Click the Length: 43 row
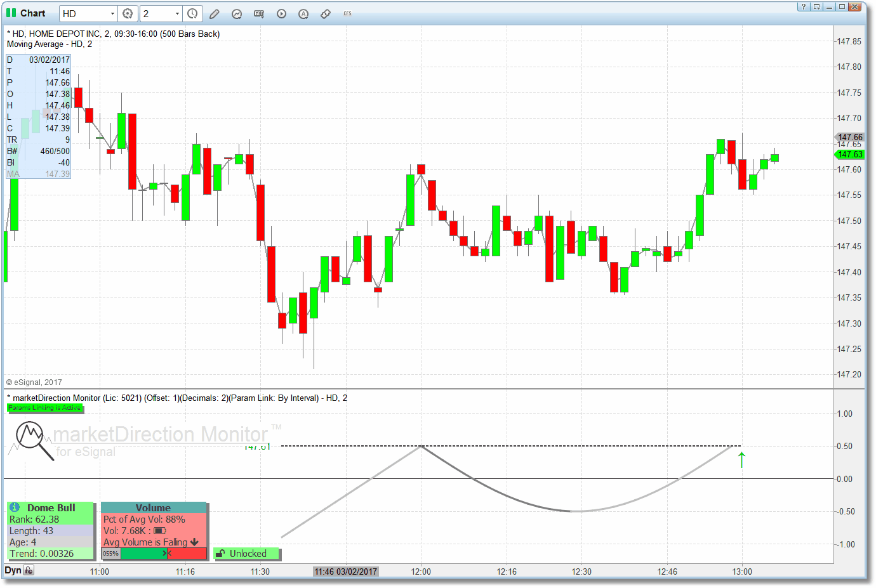The height and width of the screenshot is (588, 876). click(x=50, y=531)
